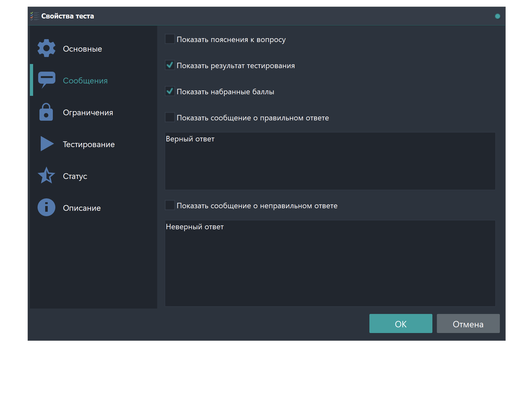Open the Основные settings tab
The height and width of the screenshot is (398, 532).
click(x=94, y=48)
